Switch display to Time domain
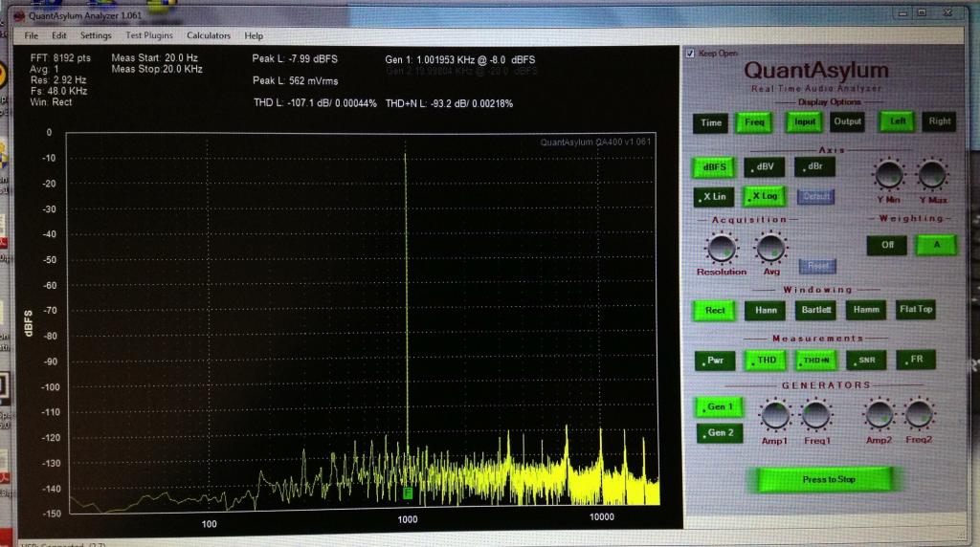Screen dimensions: 980x547 pos(711,122)
